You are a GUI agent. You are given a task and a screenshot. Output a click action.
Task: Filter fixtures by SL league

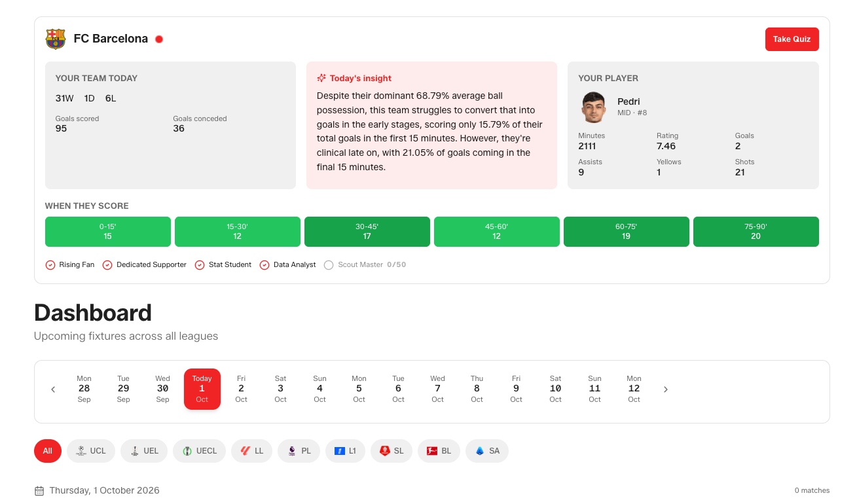tap(392, 451)
